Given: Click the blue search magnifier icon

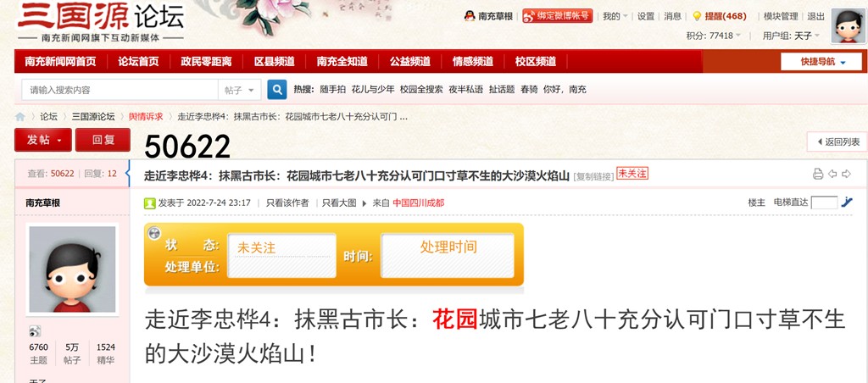Looking at the screenshot, I should tap(277, 90).
